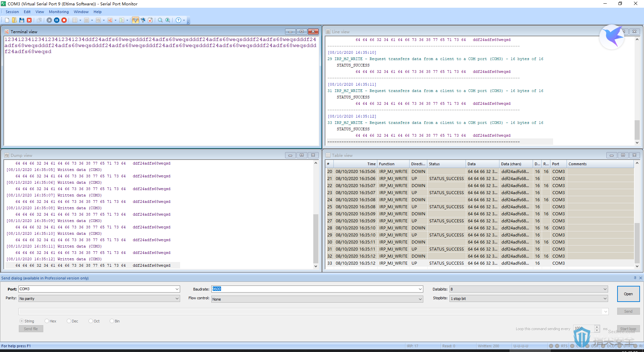The width and height of the screenshot is (644, 352).
Task: Click the Send button
Action: pos(628,311)
